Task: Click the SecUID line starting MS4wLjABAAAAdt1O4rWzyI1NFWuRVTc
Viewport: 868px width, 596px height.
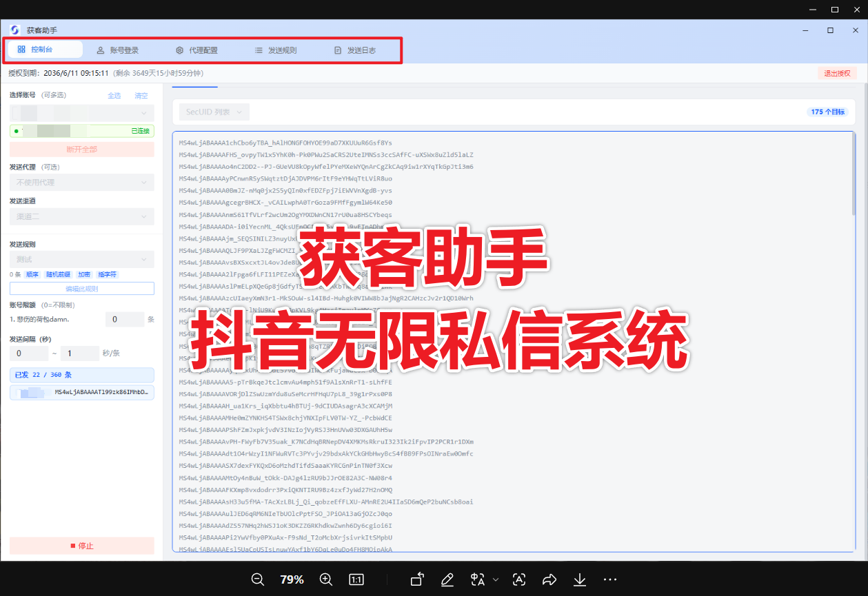Action: pyautogui.click(x=326, y=453)
